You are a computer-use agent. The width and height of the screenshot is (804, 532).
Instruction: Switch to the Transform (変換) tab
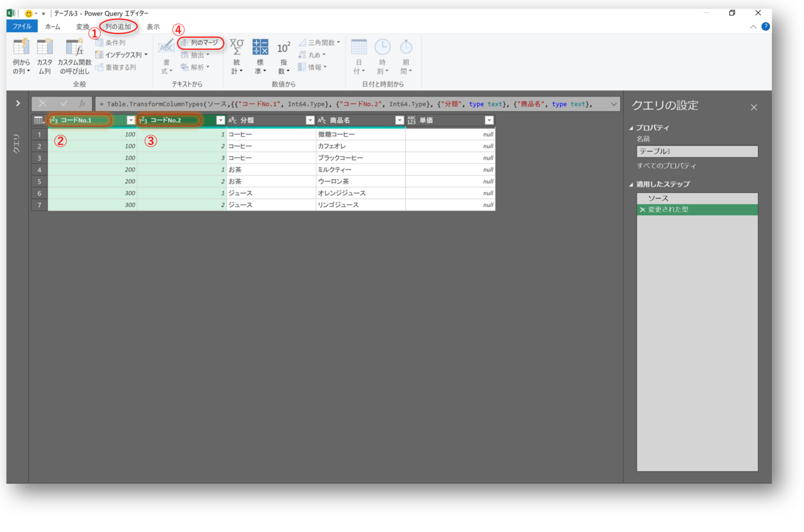point(82,27)
